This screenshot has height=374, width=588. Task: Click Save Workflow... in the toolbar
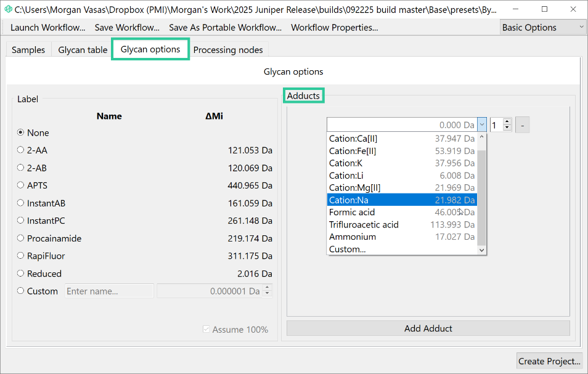point(127,27)
